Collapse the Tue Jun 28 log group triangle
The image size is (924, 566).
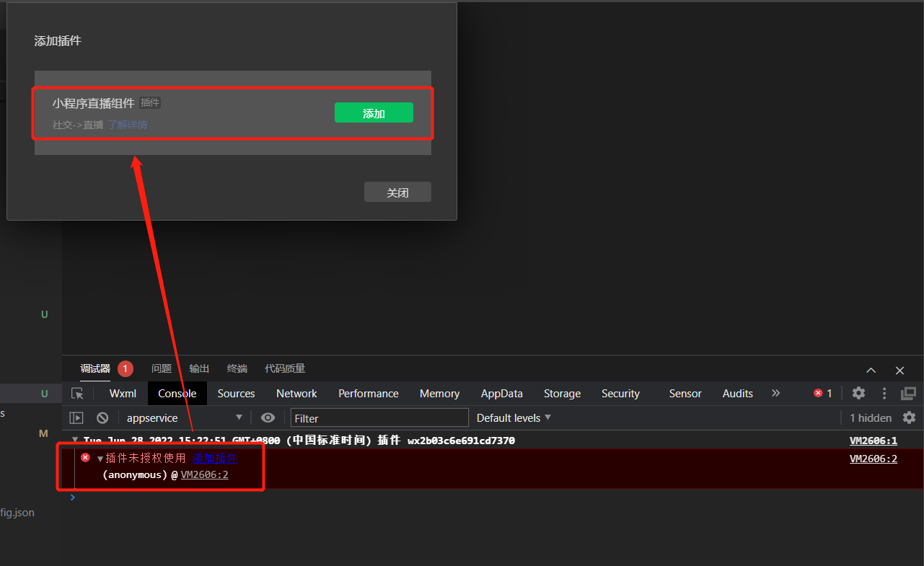click(x=75, y=440)
